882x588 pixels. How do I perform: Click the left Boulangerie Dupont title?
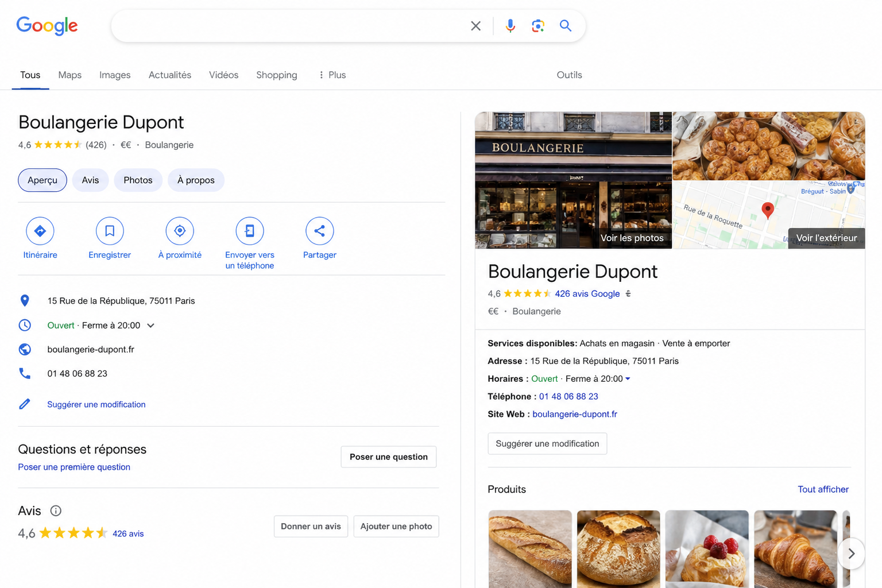click(101, 122)
